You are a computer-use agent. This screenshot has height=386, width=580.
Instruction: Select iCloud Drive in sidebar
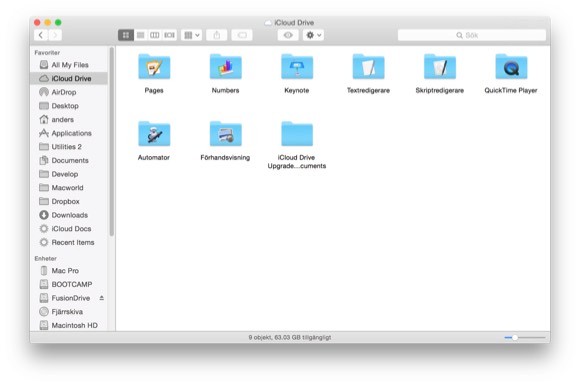coord(69,78)
